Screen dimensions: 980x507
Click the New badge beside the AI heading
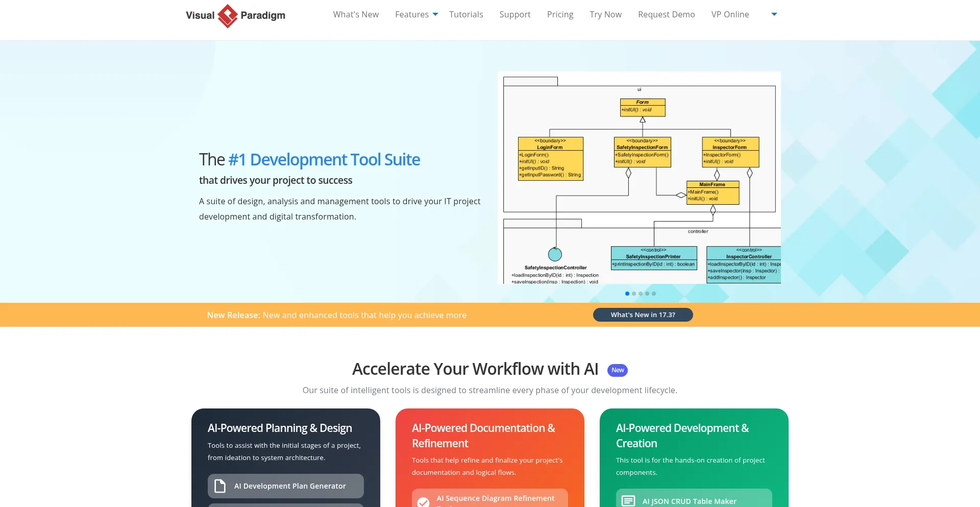(618, 370)
